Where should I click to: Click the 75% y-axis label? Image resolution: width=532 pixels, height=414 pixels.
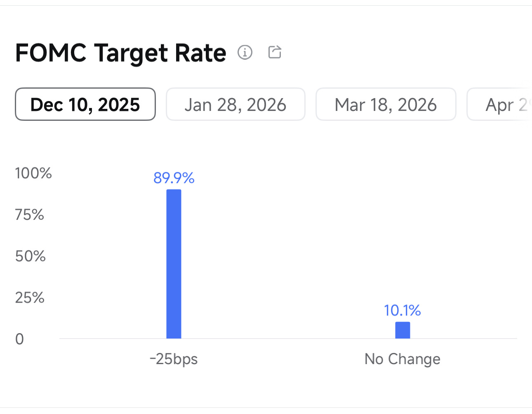[x=29, y=214]
